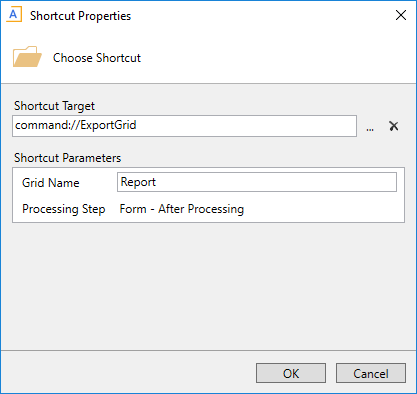Click the application logo in title bar
Screen dimensions: 417x394
(x=14, y=15)
